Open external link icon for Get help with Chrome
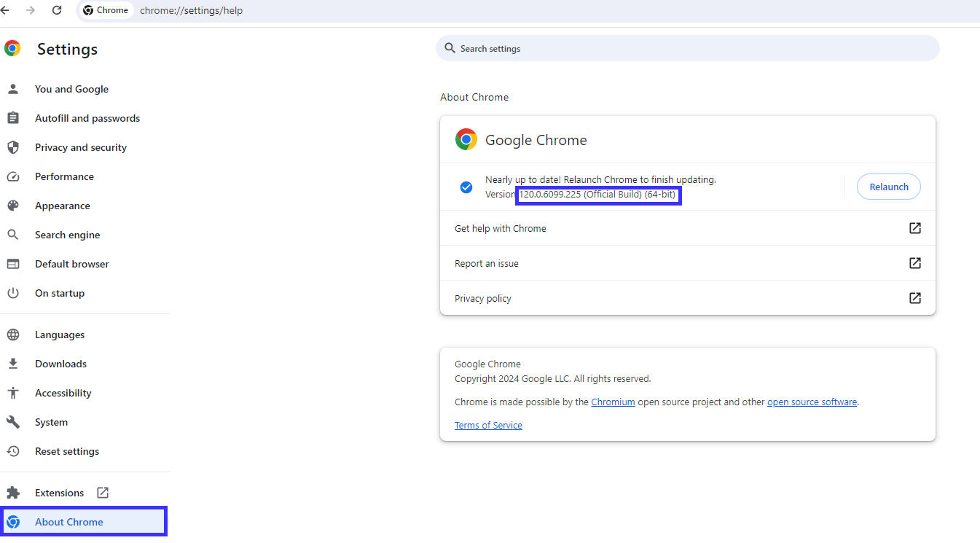 point(915,228)
